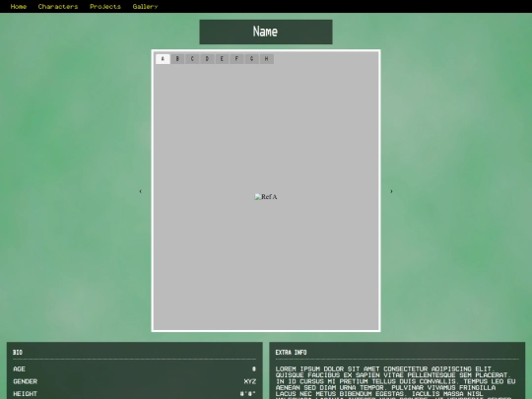Click the AGE label in Bio
This screenshot has height=399, width=532.
tap(19, 368)
